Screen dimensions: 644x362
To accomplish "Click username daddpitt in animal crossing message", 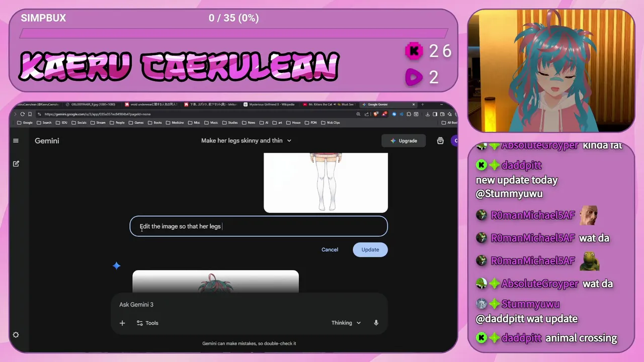I will tap(521, 338).
